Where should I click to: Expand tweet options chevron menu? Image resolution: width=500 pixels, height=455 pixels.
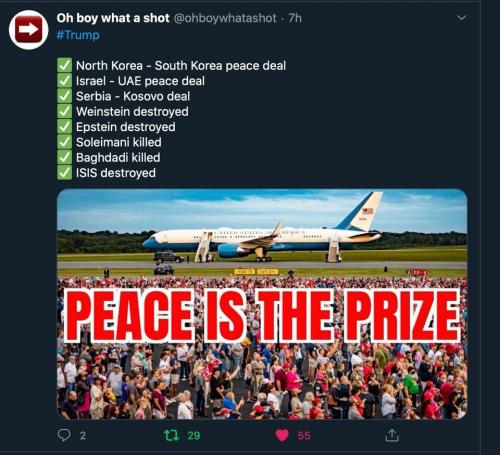461,18
